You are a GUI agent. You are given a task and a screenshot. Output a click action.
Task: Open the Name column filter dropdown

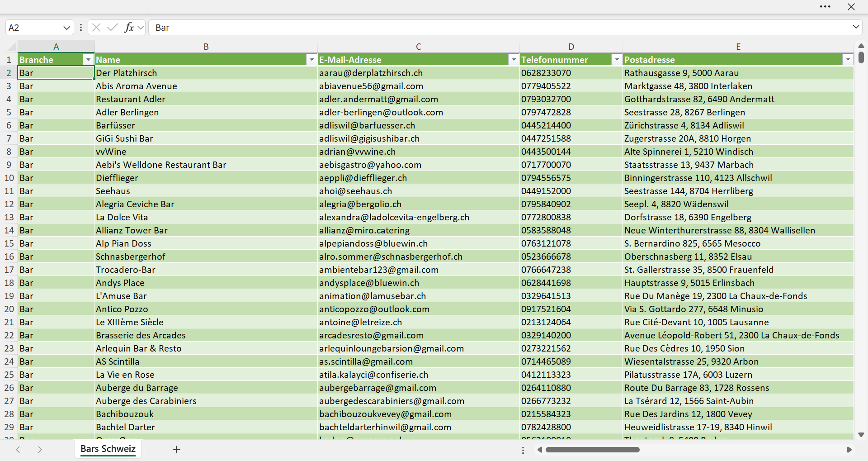(x=311, y=60)
